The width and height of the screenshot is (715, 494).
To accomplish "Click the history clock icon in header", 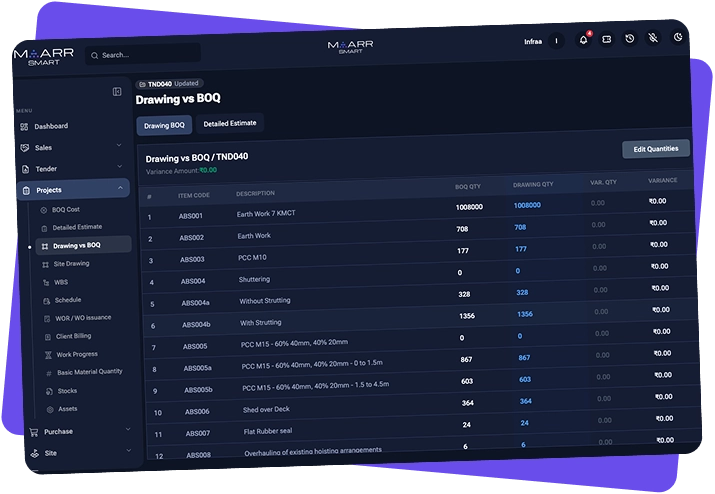I will pos(630,39).
